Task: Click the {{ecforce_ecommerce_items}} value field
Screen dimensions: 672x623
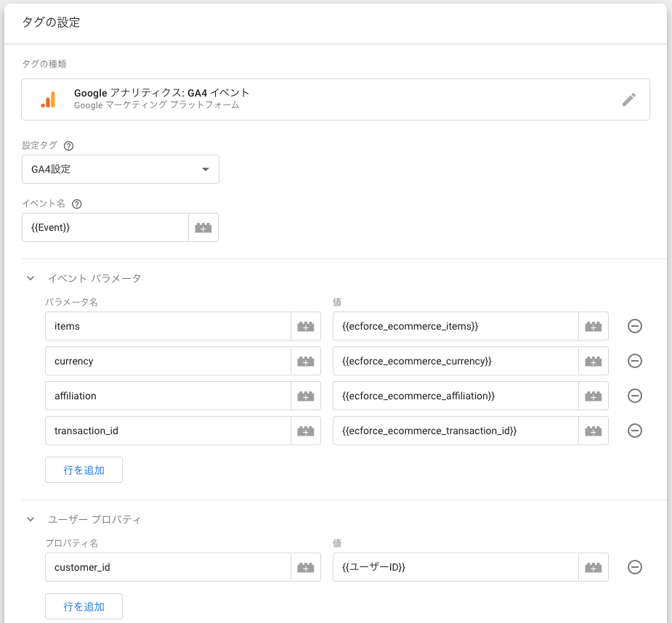Action: click(456, 327)
